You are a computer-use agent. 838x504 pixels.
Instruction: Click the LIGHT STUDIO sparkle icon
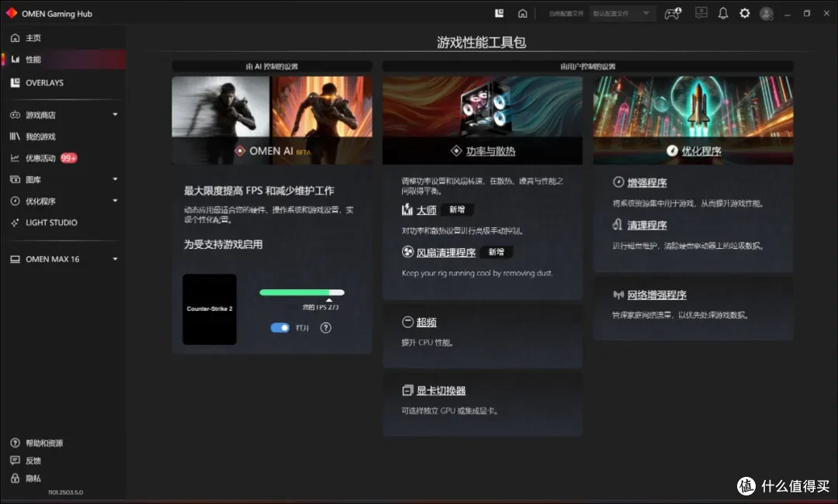click(x=15, y=223)
